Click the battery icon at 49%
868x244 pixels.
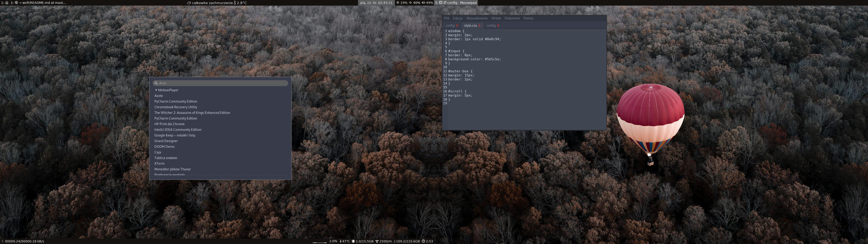tap(424, 3)
